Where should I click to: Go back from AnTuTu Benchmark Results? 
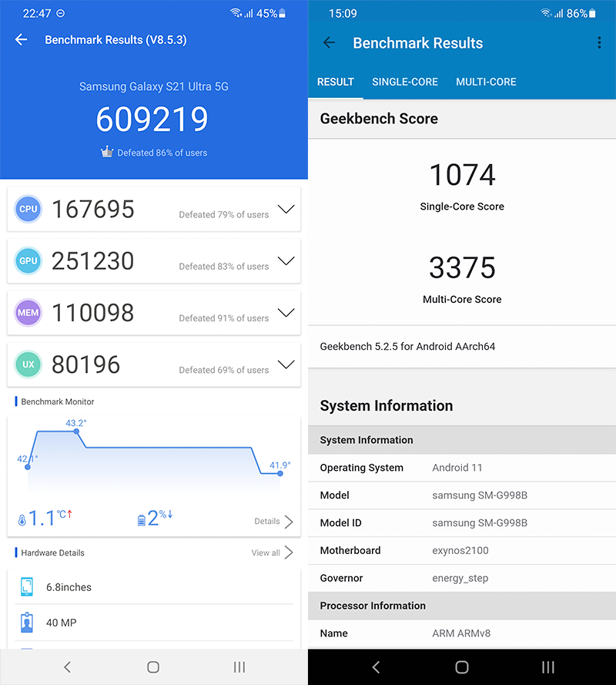point(21,40)
